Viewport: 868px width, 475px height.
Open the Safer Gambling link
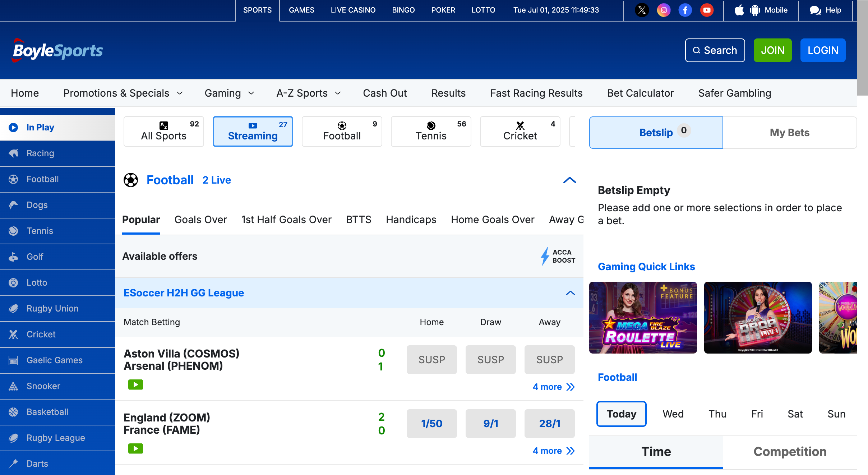click(x=735, y=93)
